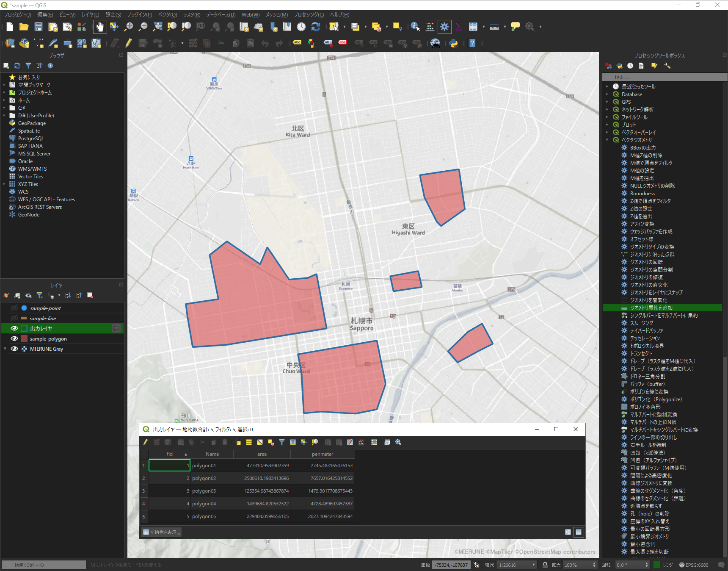
Task: Toggle the render checkbox in status bar
Action: (657, 565)
